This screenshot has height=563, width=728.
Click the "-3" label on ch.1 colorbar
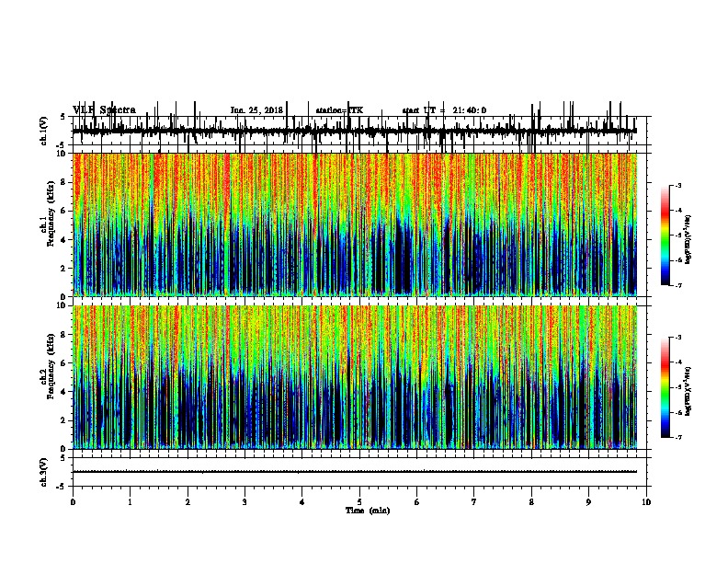[677, 185]
